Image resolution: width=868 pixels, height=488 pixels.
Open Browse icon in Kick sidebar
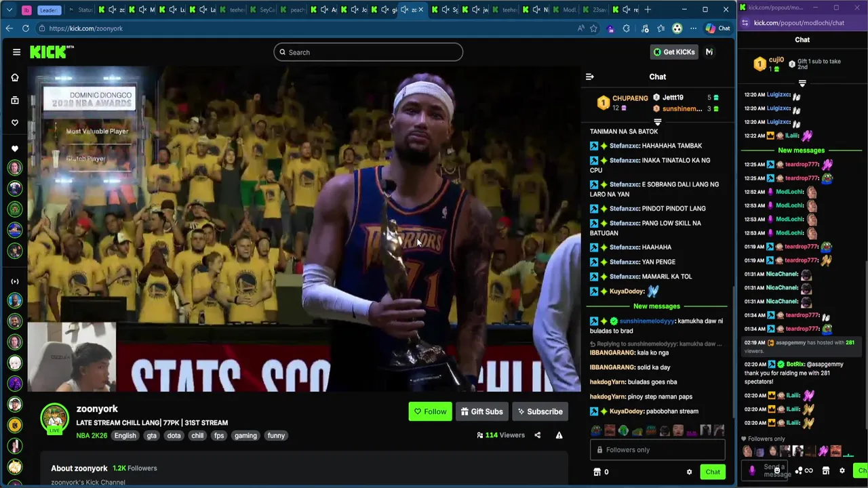15,100
